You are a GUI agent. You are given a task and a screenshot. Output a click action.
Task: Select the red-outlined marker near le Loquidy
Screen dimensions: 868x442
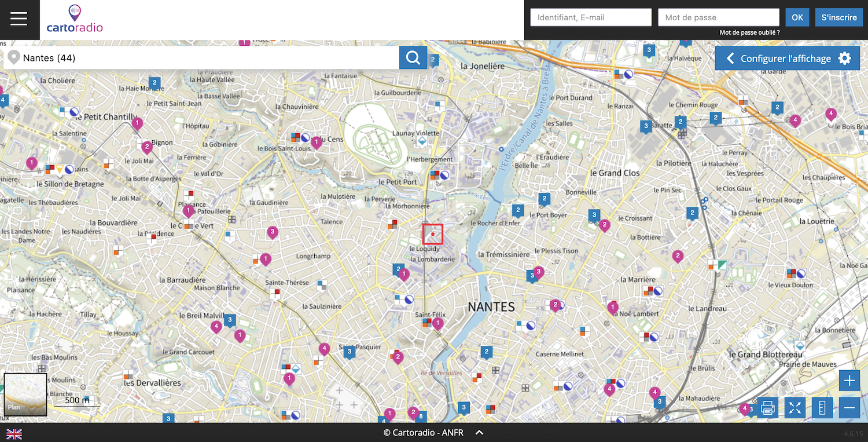[433, 234]
